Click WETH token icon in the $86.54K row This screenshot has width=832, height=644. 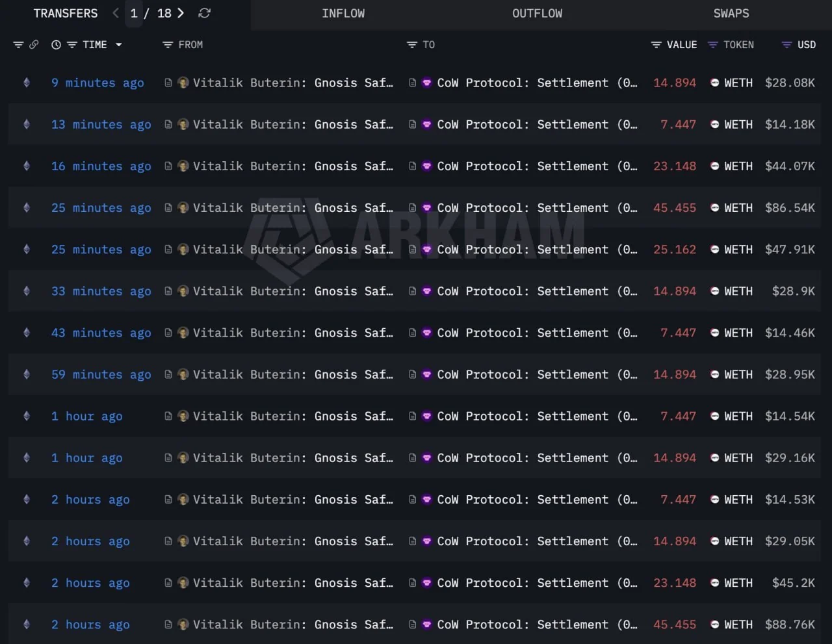tap(714, 208)
